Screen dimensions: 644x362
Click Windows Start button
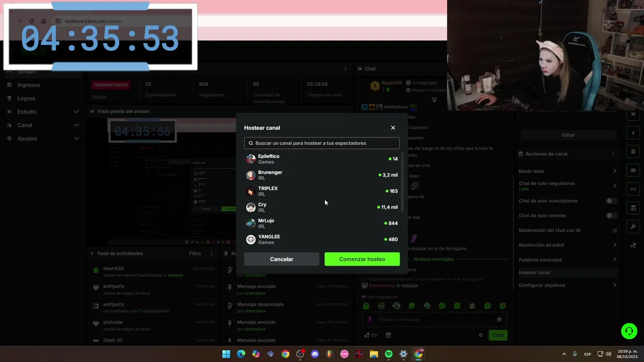pyautogui.click(x=226, y=354)
